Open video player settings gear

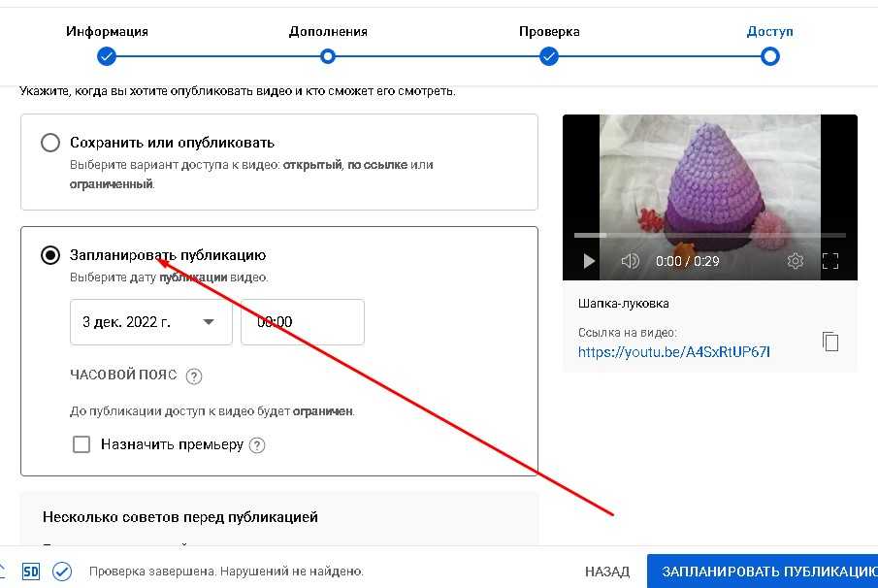click(796, 261)
